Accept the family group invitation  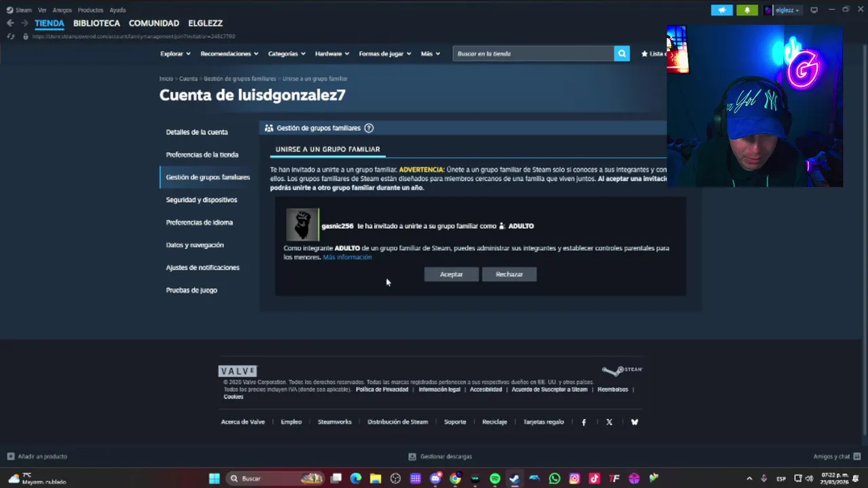(451, 274)
